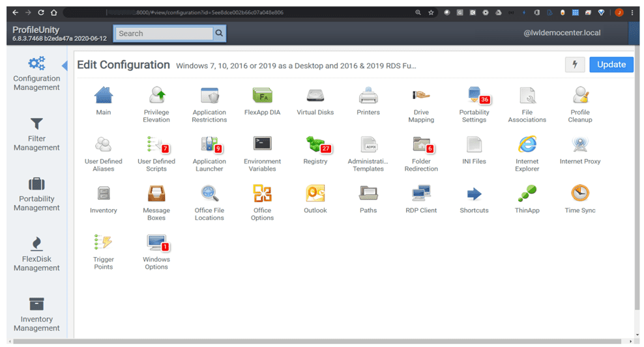Open FlexDisk Management in sidebar

(37, 254)
